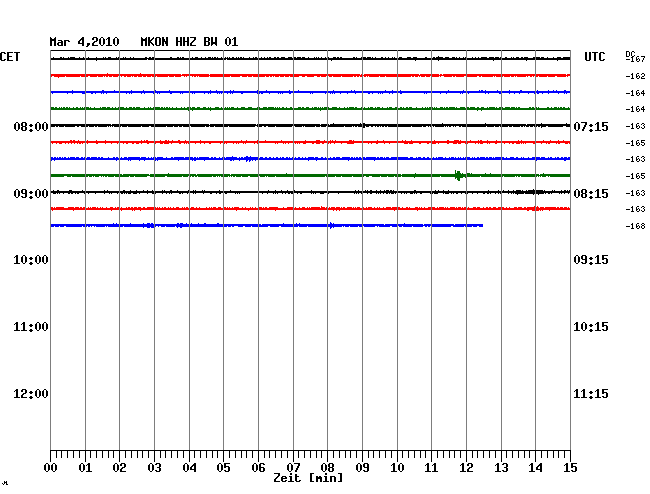Viewport: 650px width, 494px height.
Task: Click x-axis minute label "04"
Action: coord(189,468)
